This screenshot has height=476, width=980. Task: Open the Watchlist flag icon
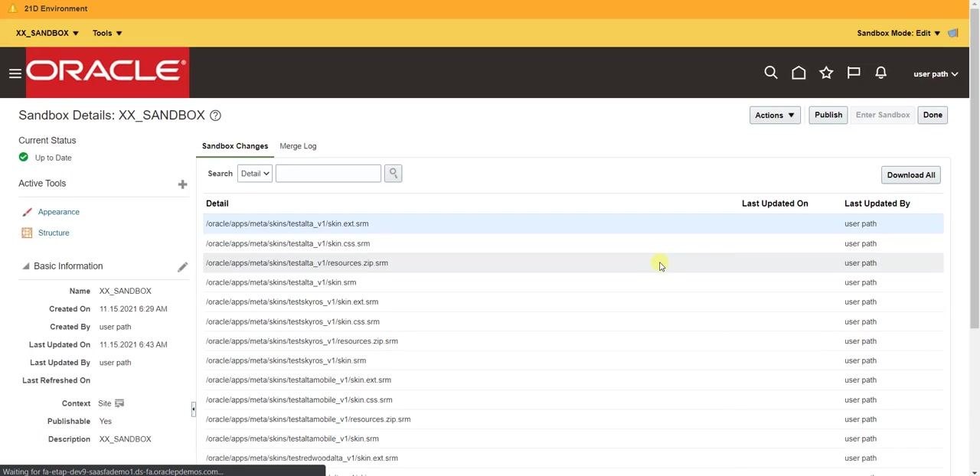click(854, 73)
